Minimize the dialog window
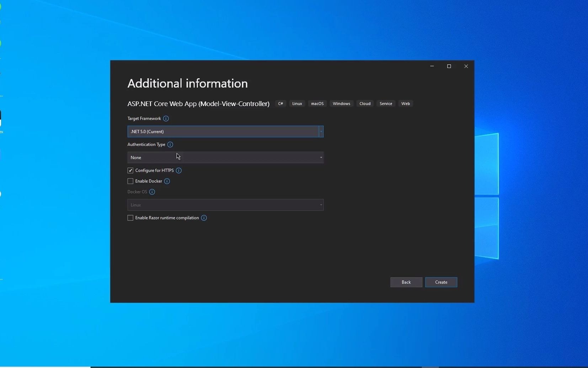 click(432, 66)
